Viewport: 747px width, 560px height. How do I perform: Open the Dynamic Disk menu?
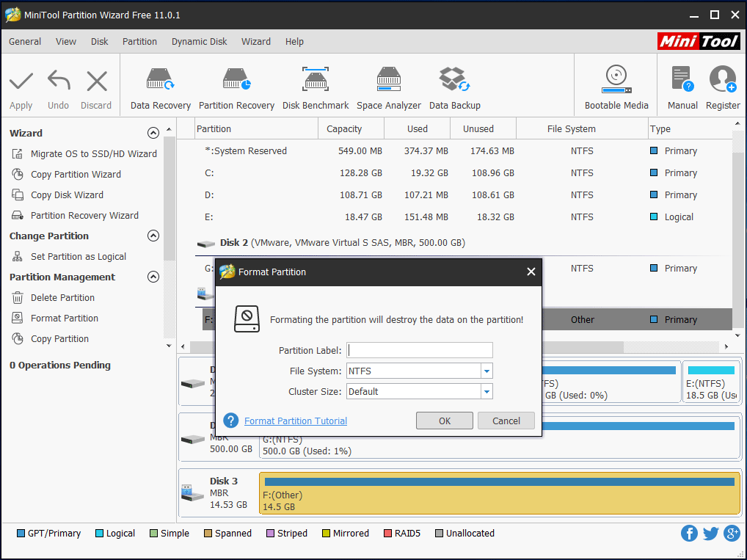pos(199,42)
